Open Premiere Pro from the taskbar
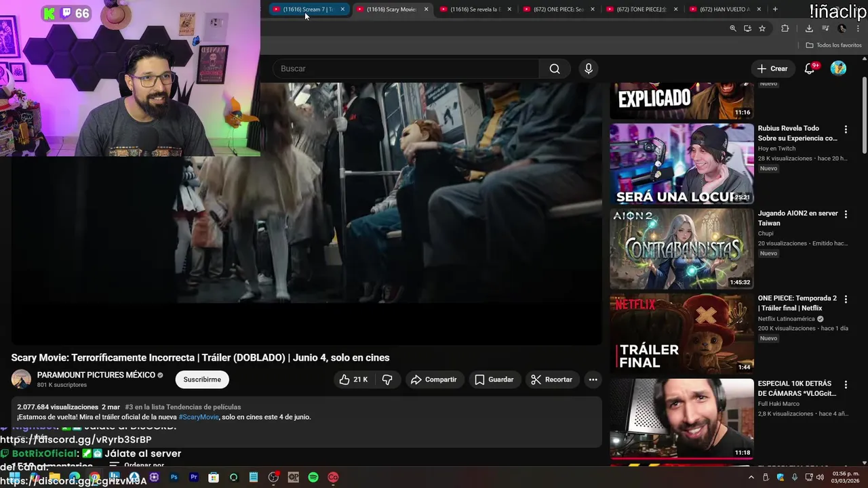Image resolution: width=868 pixels, height=488 pixels. pos(194,477)
